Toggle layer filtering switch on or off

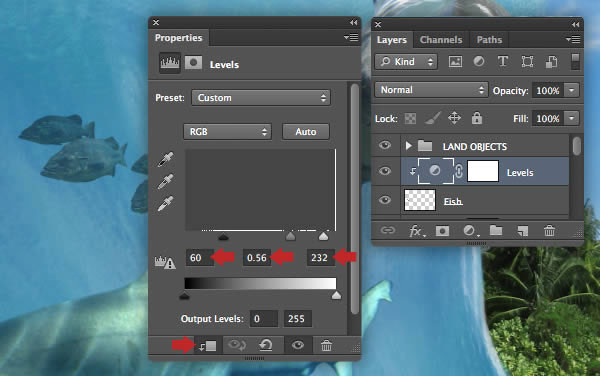coord(575,61)
